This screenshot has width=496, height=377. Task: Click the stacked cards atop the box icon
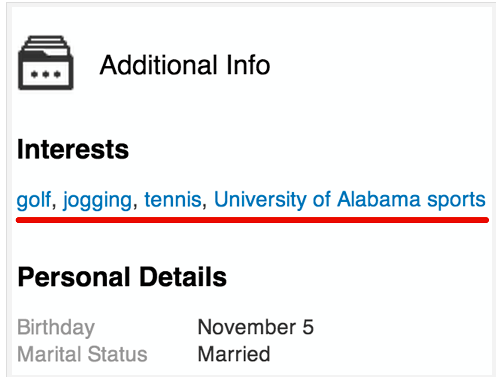[x=47, y=43]
